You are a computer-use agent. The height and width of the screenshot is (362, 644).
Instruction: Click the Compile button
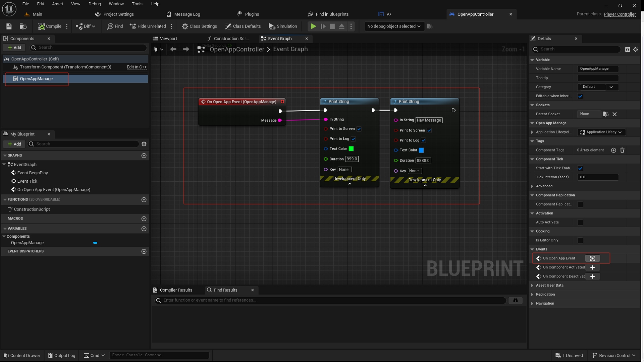pyautogui.click(x=50, y=26)
